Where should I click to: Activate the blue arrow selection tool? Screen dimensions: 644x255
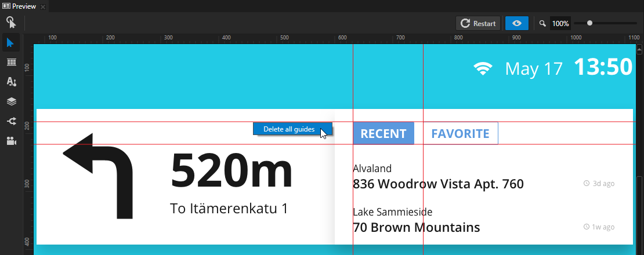(x=11, y=42)
